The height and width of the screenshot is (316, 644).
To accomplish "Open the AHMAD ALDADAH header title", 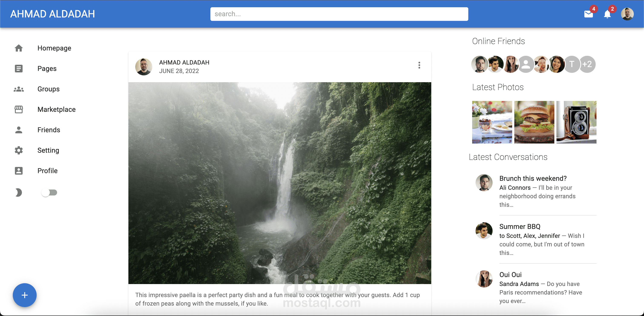I will pyautogui.click(x=53, y=14).
